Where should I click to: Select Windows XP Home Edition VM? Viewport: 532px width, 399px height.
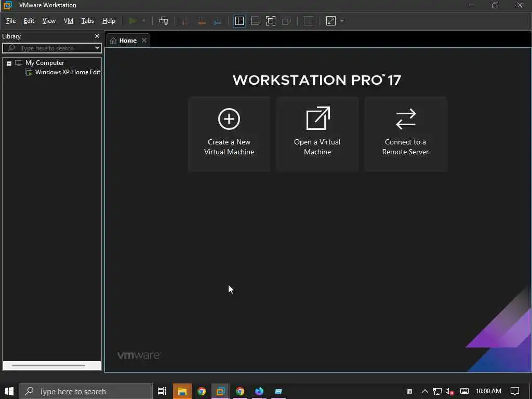(x=68, y=72)
